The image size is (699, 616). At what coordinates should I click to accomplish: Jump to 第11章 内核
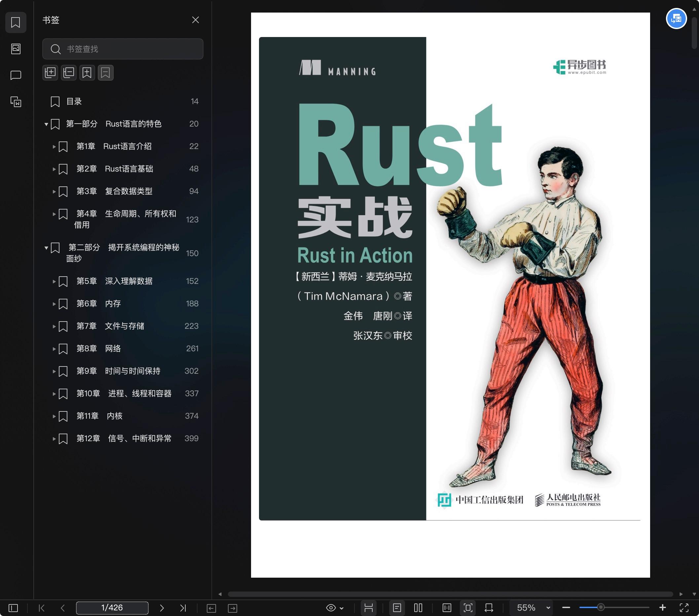click(99, 416)
